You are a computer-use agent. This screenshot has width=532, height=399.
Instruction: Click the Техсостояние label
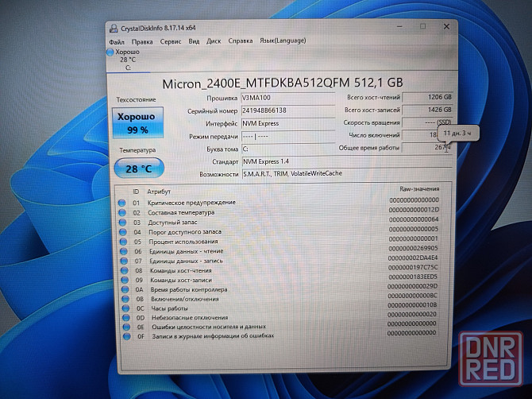[136, 100]
